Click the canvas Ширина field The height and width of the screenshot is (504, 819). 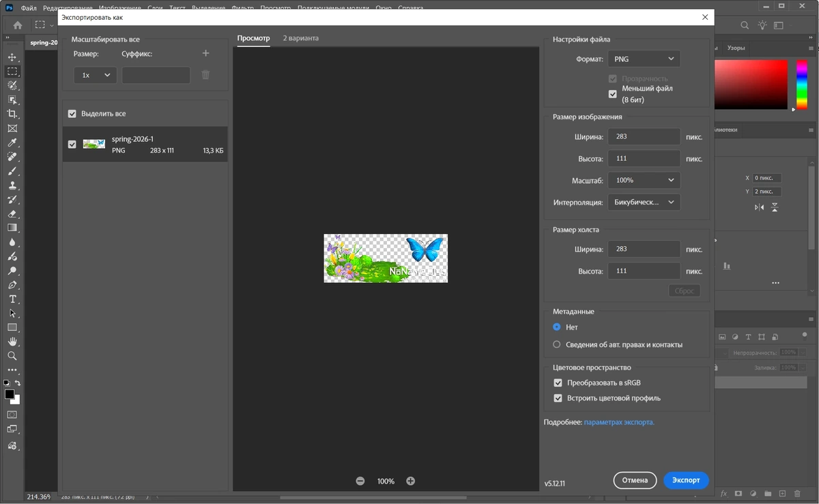click(644, 249)
